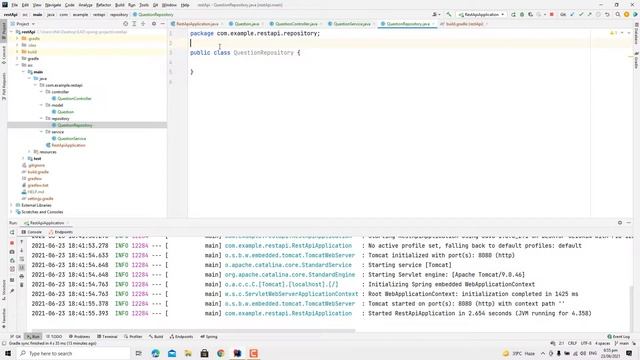The height and width of the screenshot is (360, 640).
Task: Click com.example.restapi.RestApiApplication link in last log line
Action: click(288, 313)
